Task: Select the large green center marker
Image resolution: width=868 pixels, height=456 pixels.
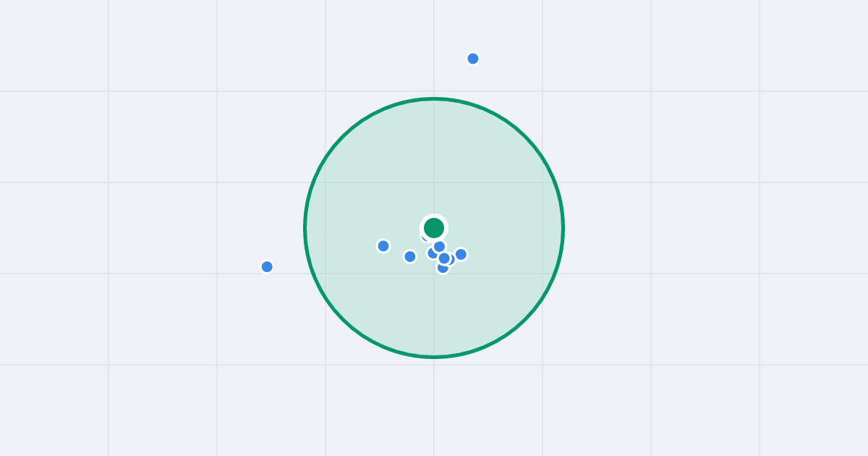Action: pyautogui.click(x=434, y=228)
